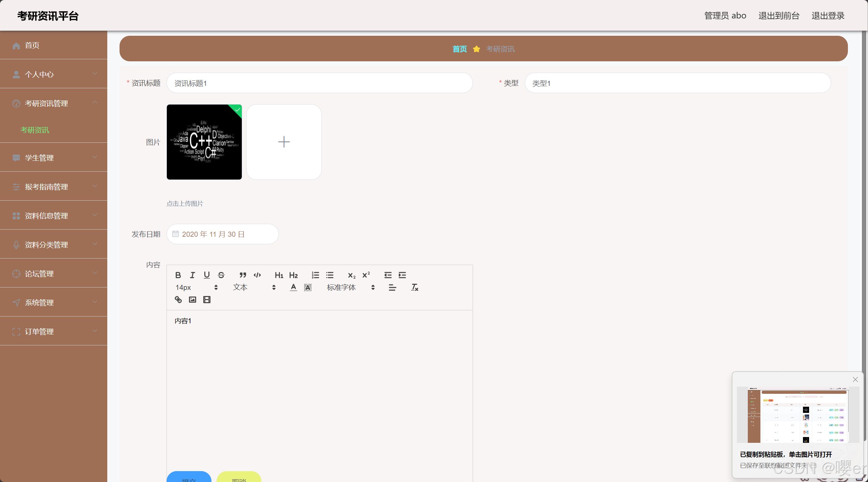
Task: Toggle bold formatting in editor
Action: pyautogui.click(x=178, y=275)
